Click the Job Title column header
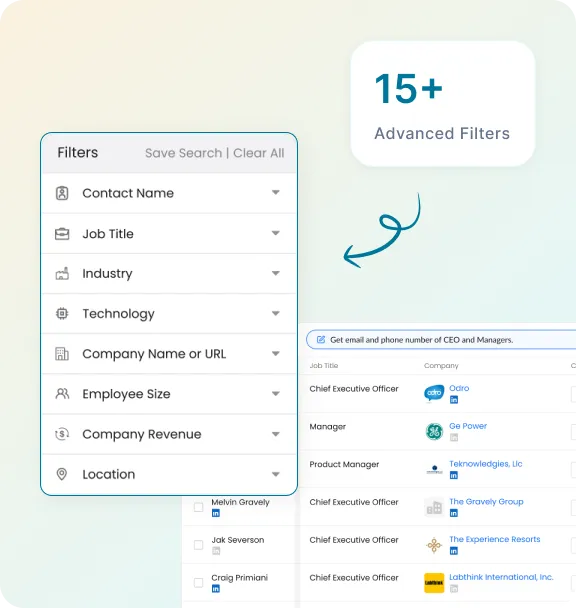The height and width of the screenshot is (608, 576). (323, 366)
